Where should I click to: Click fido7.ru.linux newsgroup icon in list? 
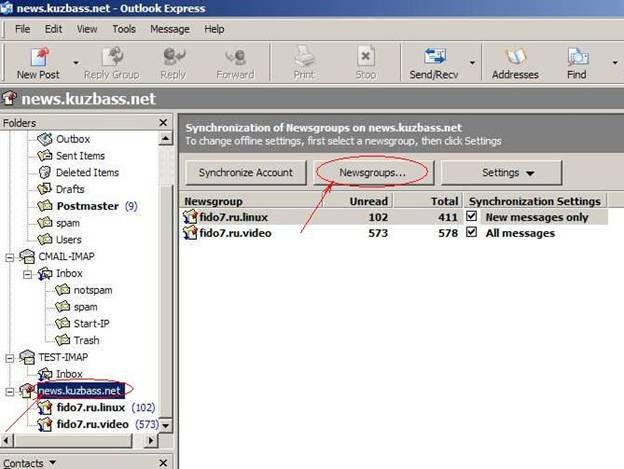[190, 217]
